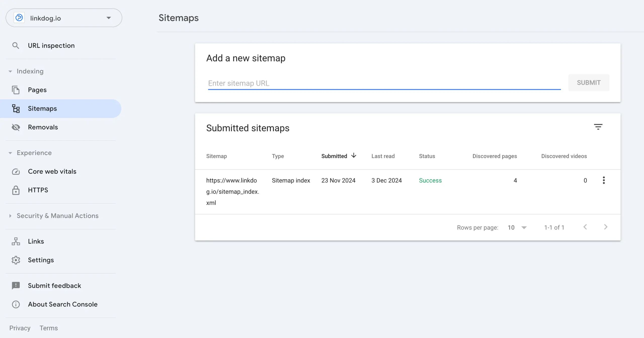Viewport: 644px width, 338px height.
Task: Click the 1-1 of 1 pagination text
Action: pyautogui.click(x=554, y=227)
